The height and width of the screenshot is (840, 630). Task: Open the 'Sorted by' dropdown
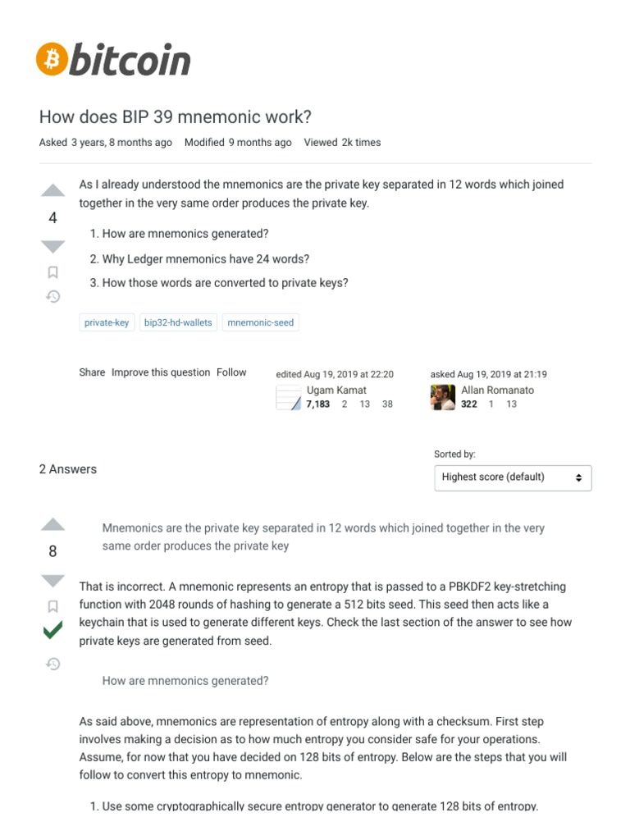513,477
